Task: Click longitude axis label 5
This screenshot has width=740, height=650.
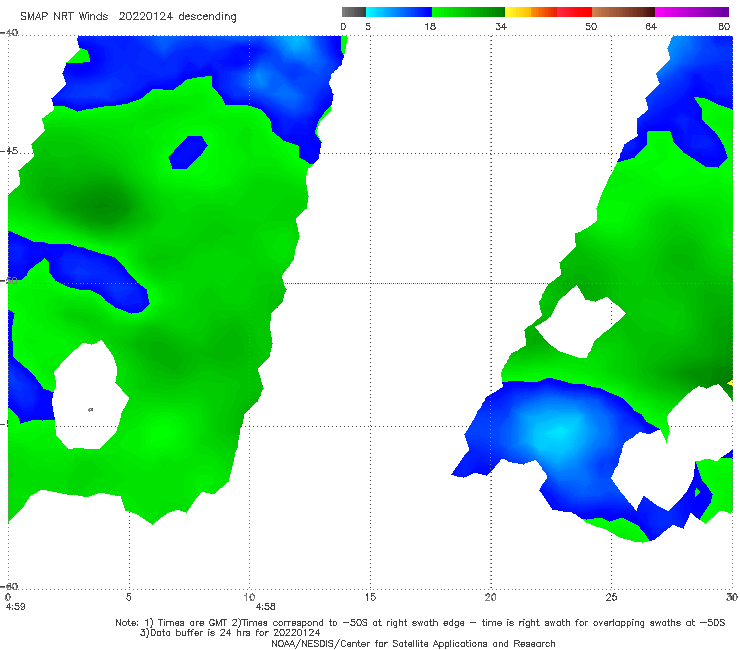Action: pos(128,597)
